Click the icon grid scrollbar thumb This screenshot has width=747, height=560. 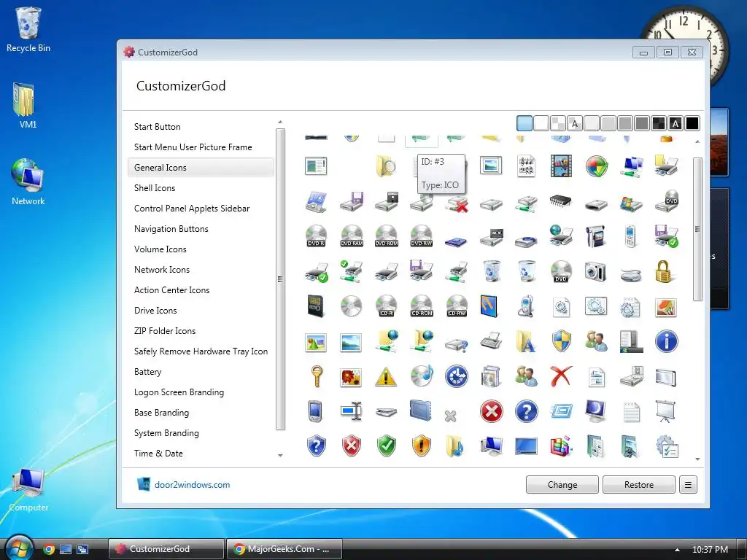pos(697,229)
